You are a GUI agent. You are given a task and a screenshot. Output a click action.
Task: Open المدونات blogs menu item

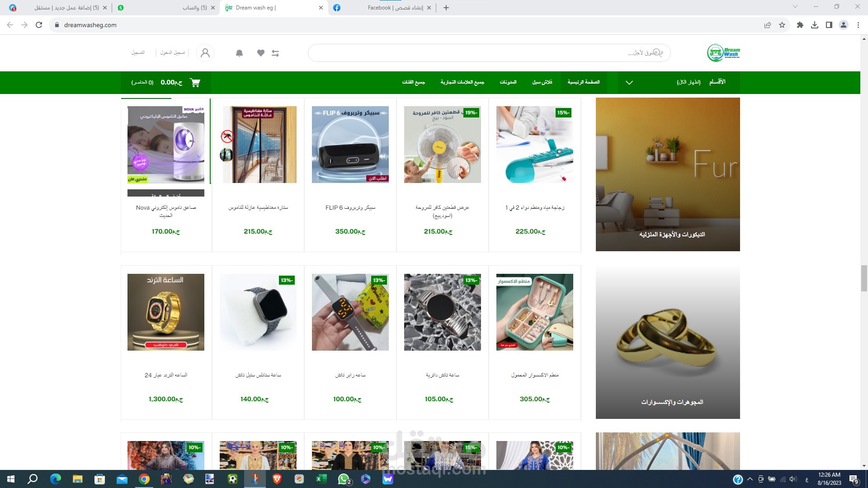tap(508, 82)
